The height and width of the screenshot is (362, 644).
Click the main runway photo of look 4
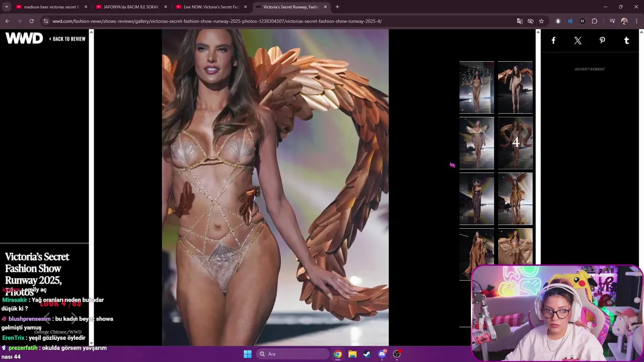click(x=275, y=188)
